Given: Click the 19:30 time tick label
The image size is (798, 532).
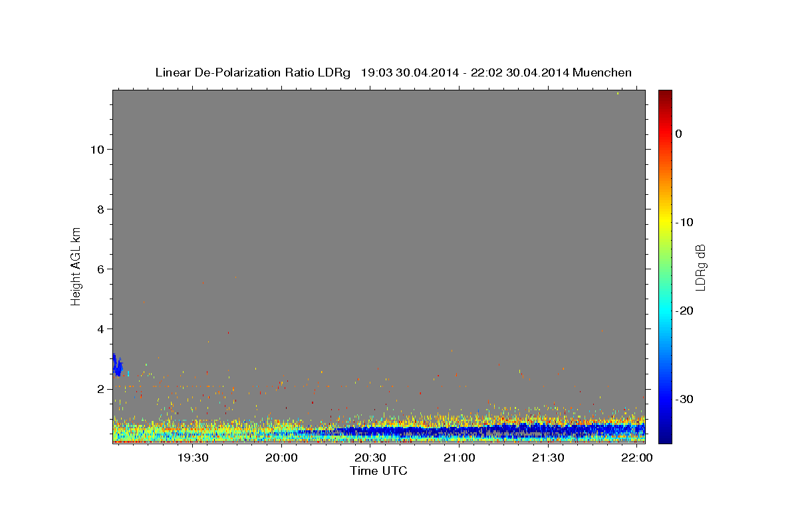Looking at the screenshot, I should 192,458.
